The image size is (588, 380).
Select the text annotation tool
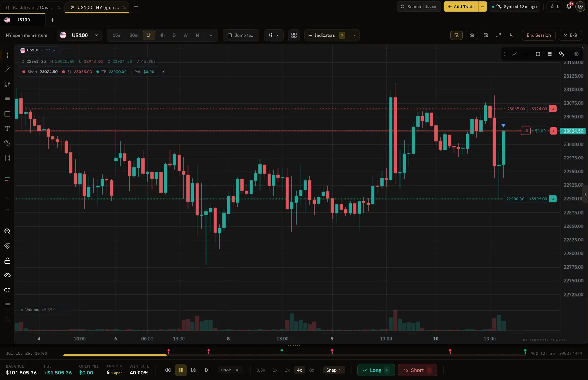[x=7, y=129]
